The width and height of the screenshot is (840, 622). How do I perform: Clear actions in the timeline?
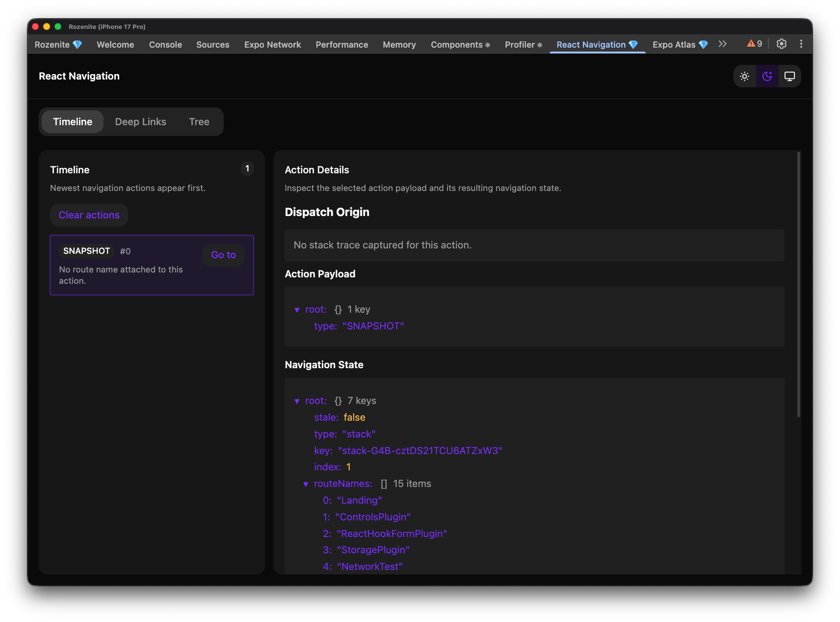click(x=89, y=215)
